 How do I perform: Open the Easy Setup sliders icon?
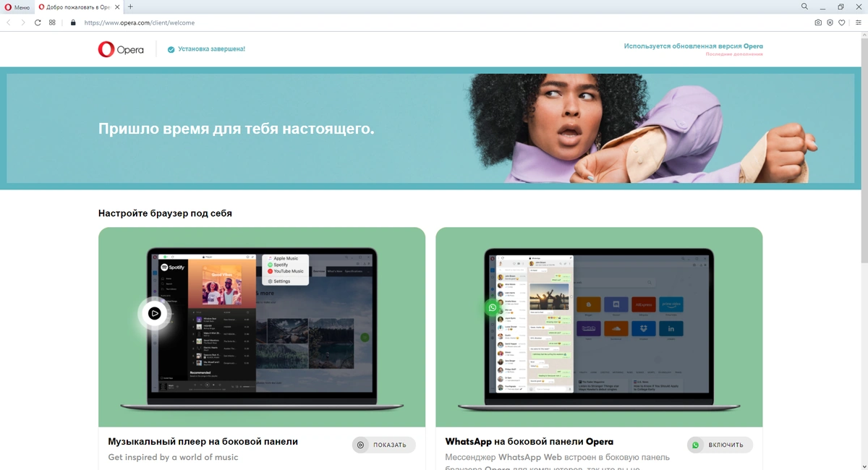pos(858,22)
